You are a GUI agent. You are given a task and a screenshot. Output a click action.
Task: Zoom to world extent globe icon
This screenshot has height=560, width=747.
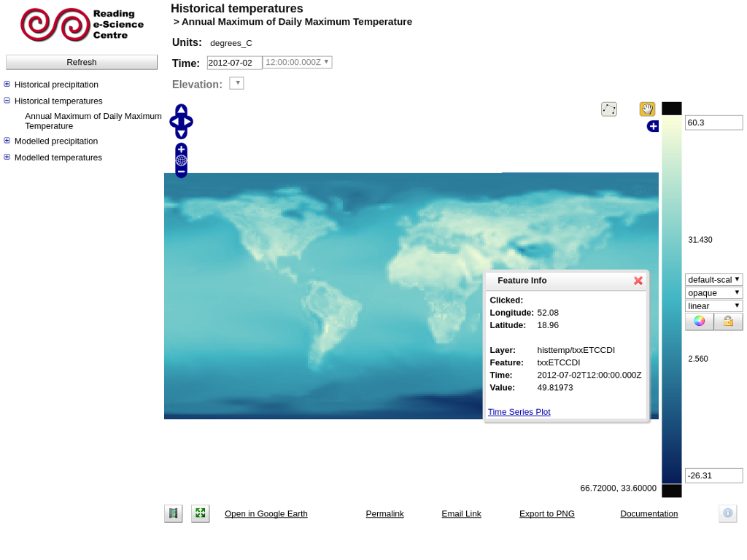point(181,160)
